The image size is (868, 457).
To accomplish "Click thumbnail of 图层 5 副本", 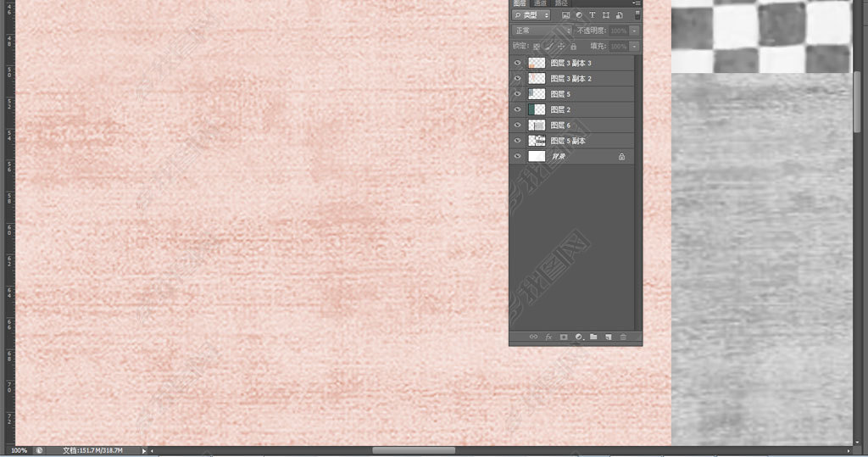I will pyautogui.click(x=537, y=141).
